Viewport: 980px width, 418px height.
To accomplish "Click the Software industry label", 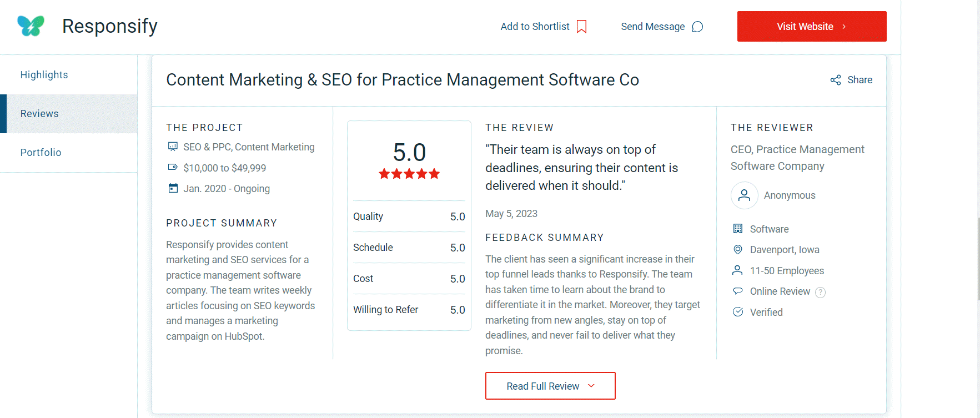I will (x=769, y=229).
